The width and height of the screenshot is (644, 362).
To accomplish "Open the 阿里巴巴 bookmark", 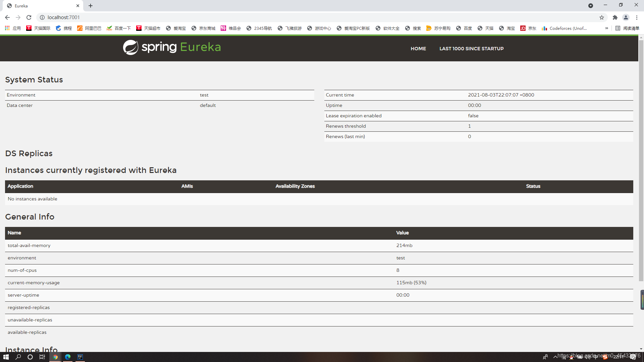I will point(89,28).
